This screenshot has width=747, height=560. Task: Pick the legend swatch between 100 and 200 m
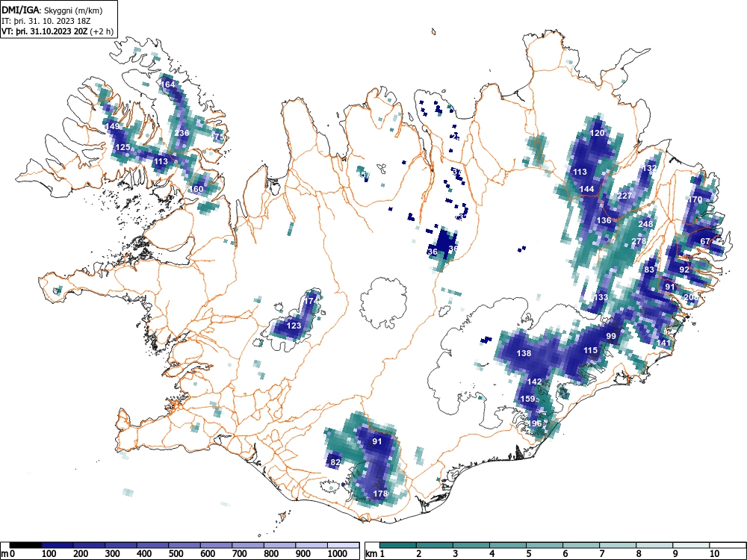tap(58, 545)
